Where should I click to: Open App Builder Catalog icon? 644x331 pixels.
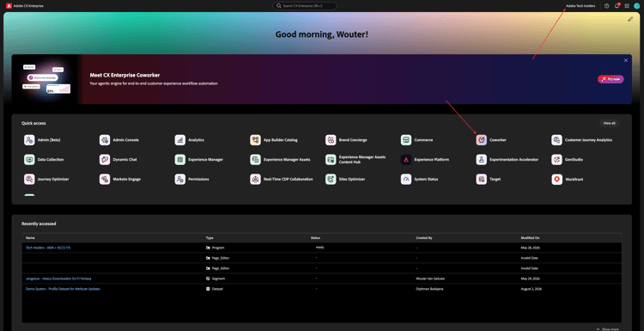[256, 140]
